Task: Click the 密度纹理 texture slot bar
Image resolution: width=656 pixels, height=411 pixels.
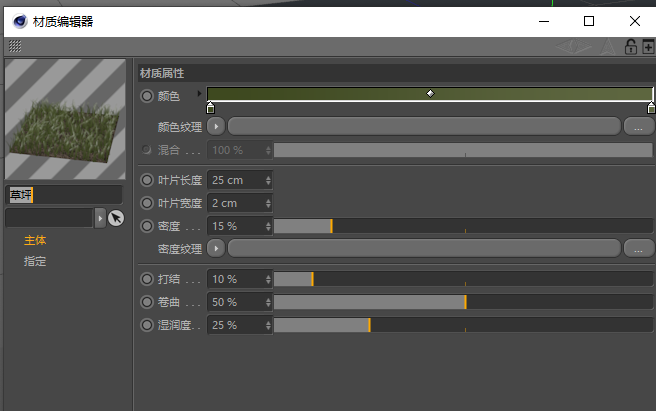Action: (424, 249)
